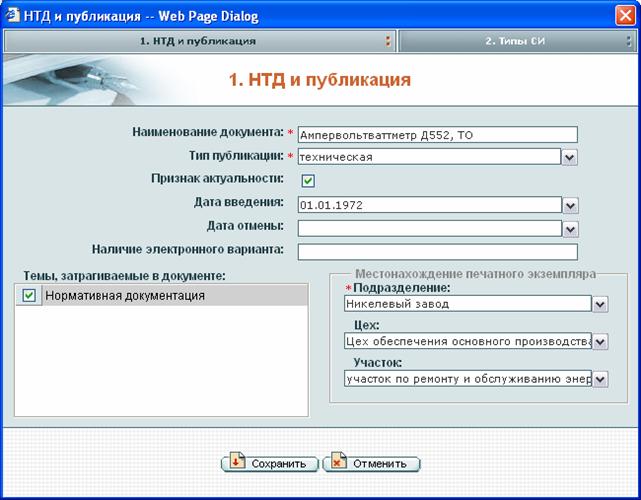Select Нормативная документация row text

pyautogui.click(x=125, y=296)
